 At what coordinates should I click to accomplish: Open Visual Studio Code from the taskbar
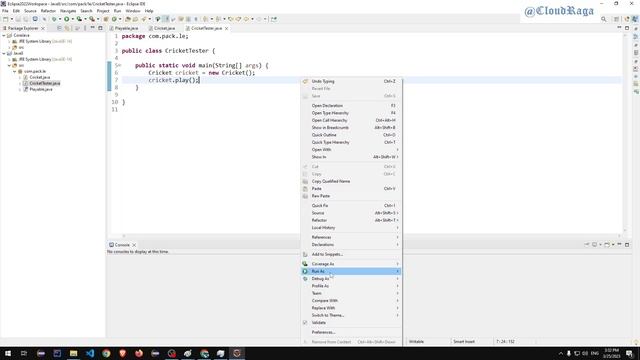coord(90,353)
